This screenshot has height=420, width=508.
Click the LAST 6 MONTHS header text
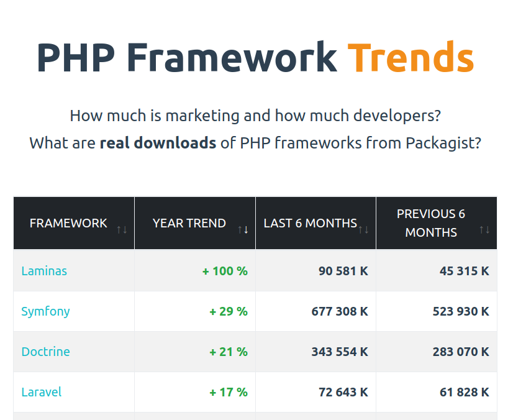311,223
